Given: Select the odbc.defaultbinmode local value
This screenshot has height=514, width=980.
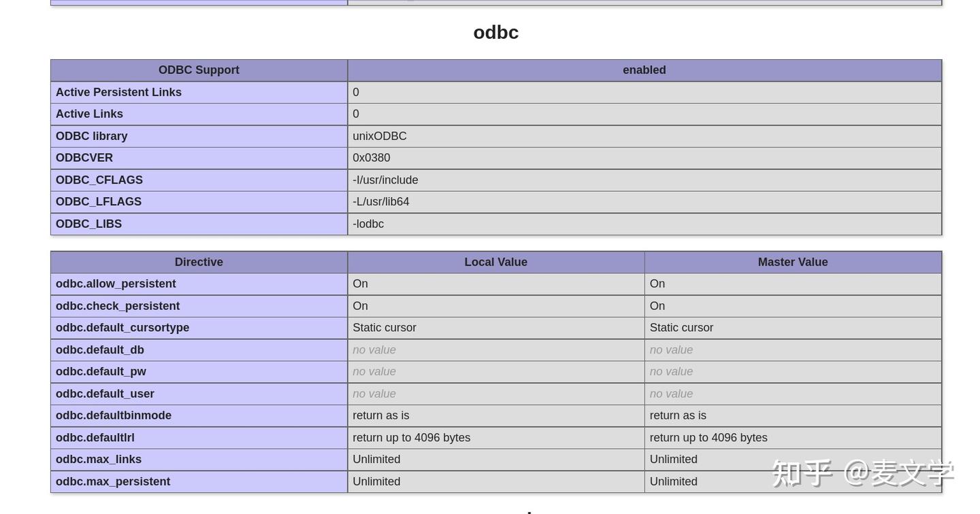Looking at the screenshot, I should 381,415.
